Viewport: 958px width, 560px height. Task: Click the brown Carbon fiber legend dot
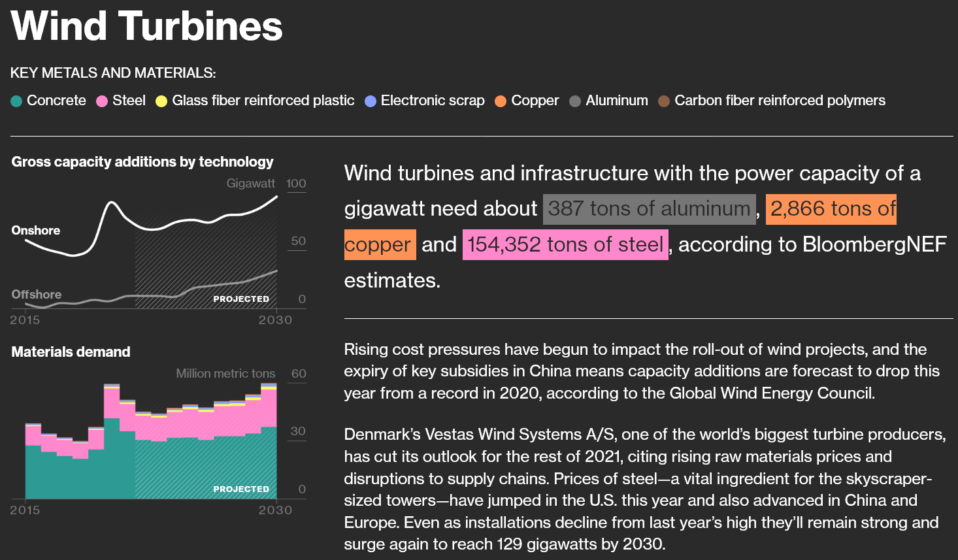(664, 101)
